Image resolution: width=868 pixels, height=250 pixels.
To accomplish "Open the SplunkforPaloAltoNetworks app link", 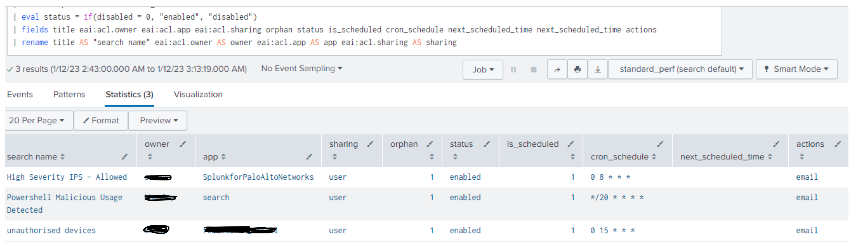I will [x=258, y=177].
